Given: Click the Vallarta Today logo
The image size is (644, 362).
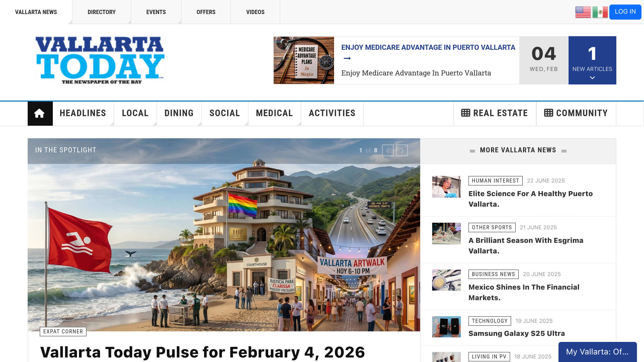Looking at the screenshot, I should click(x=100, y=60).
